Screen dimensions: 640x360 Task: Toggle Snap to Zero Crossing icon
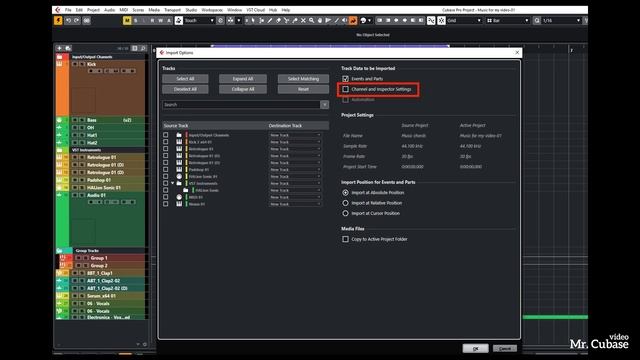(x=431, y=20)
